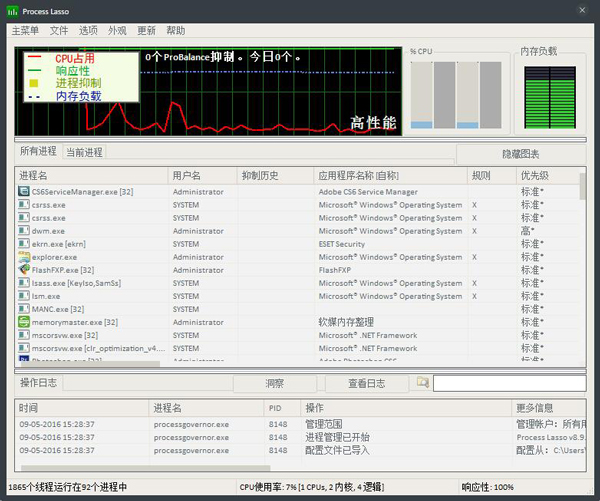Click the 隐藏图表 button
This screenshot has height=501, width=600.
520,154
